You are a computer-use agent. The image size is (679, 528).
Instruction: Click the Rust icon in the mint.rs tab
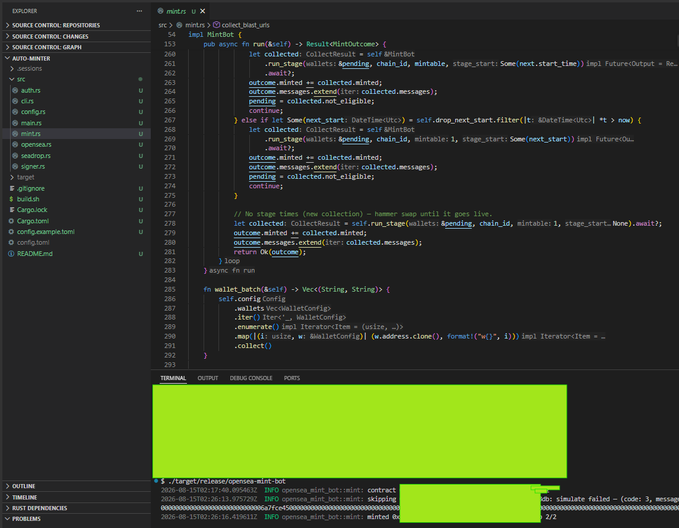(x=161, y=11)
